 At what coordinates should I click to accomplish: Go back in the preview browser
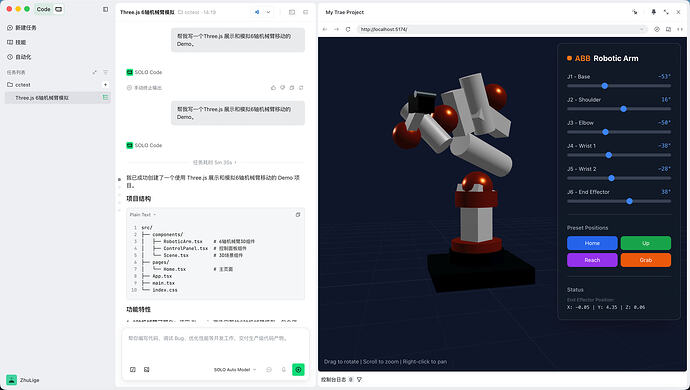tap(325, 29)
